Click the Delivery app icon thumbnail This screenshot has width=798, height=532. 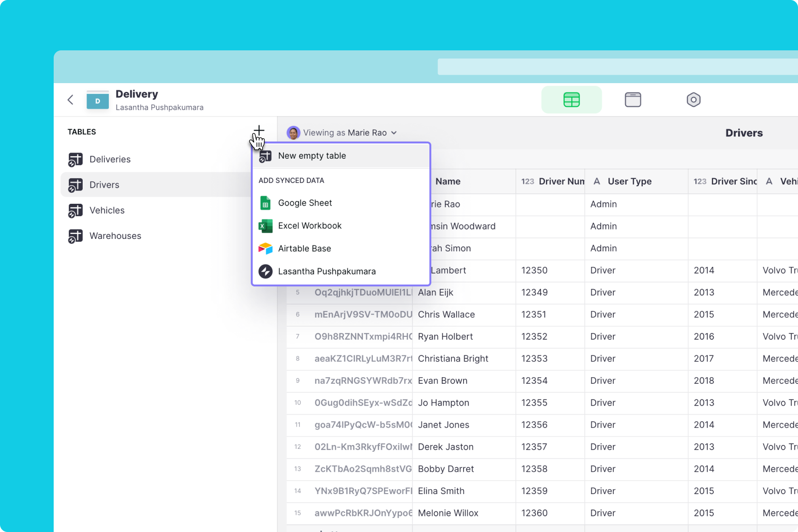point(98,100)
